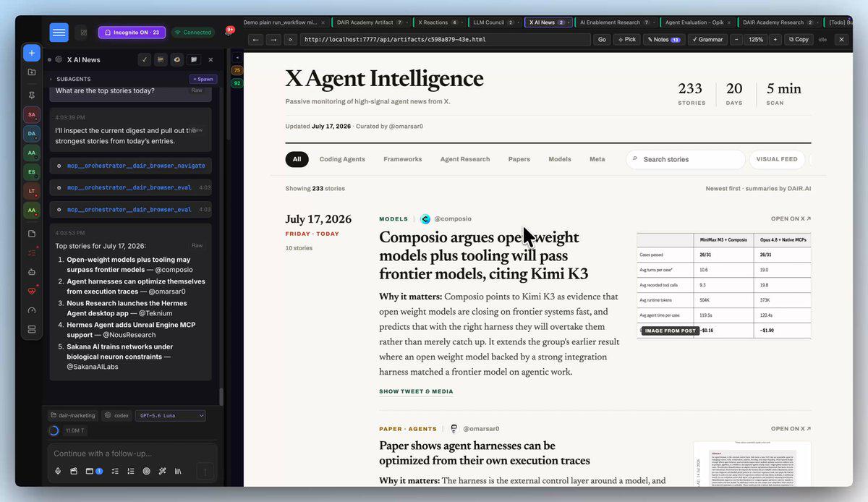Toggle the Grammar check
Viewport: 868px width, 502px height.
[x=707, y=40]
